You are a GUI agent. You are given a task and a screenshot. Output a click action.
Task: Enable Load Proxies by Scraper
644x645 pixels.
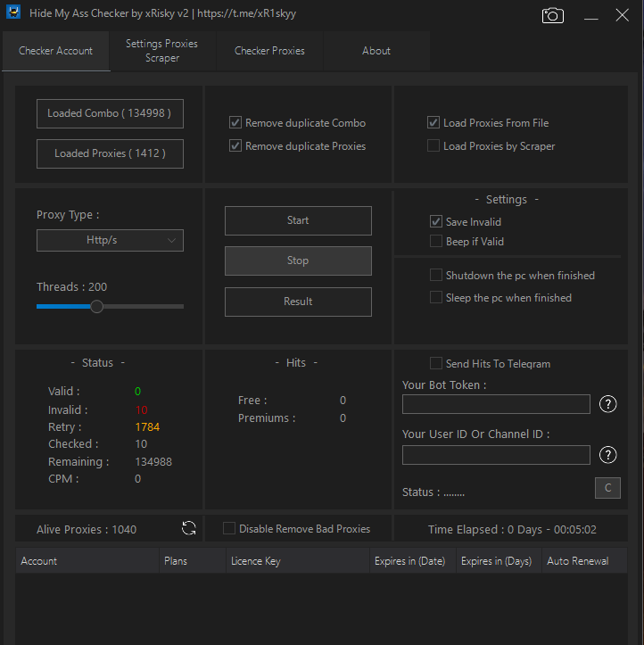click(433, 146)
